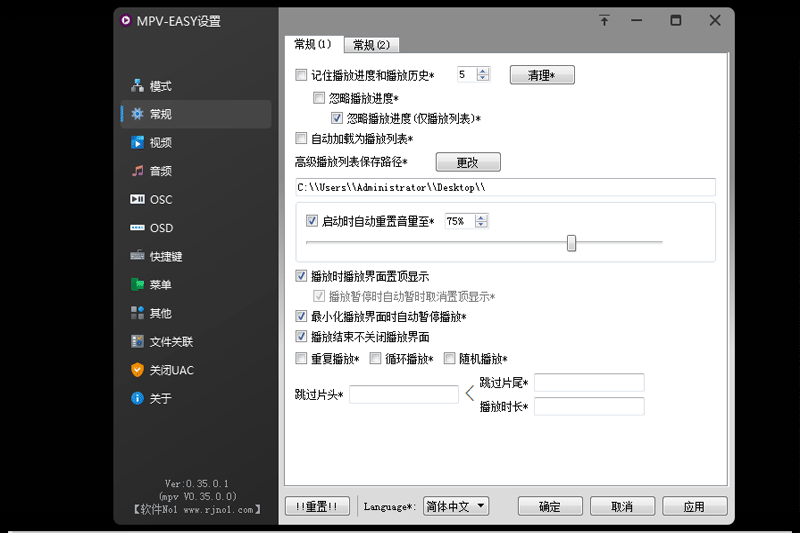Click the pin-to-top arrow icon
The height and width of the screenshot is (533, 800).
[x=604, y=20]
